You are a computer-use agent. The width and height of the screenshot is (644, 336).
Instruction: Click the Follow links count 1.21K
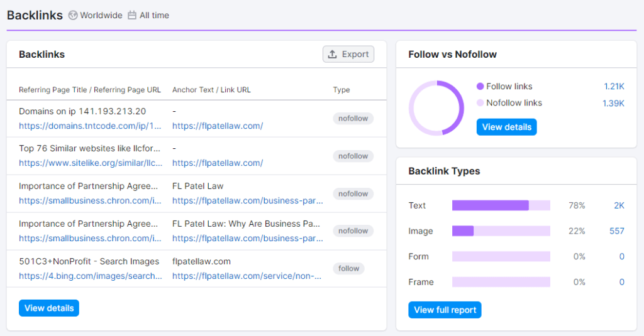click(x=614, y=87)
